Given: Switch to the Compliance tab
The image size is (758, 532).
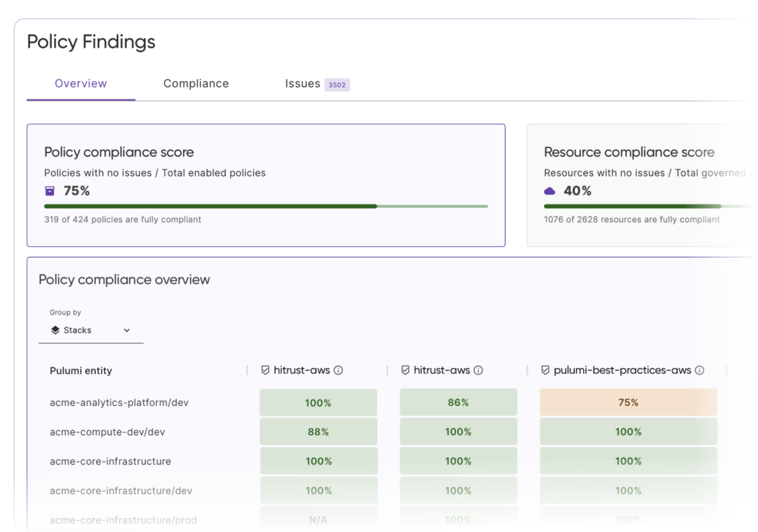Looking at the screenshot, I should tap(196, 83).
